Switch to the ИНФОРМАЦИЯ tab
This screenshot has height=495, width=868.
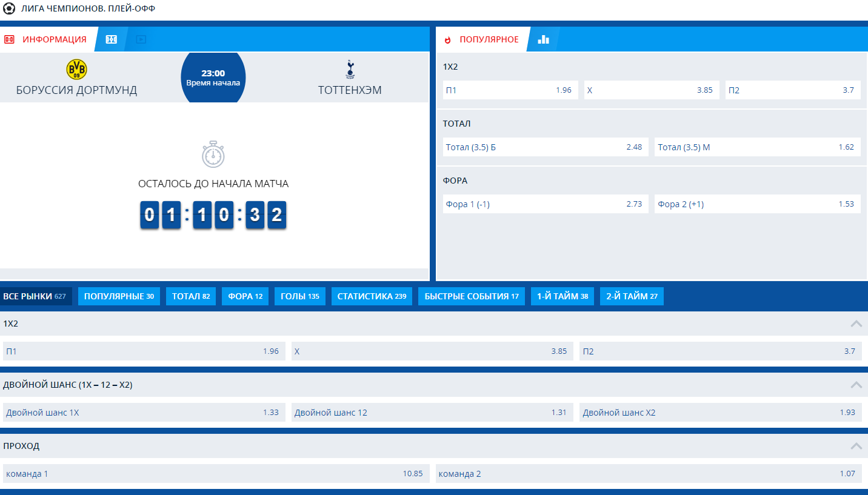point(48,39)
